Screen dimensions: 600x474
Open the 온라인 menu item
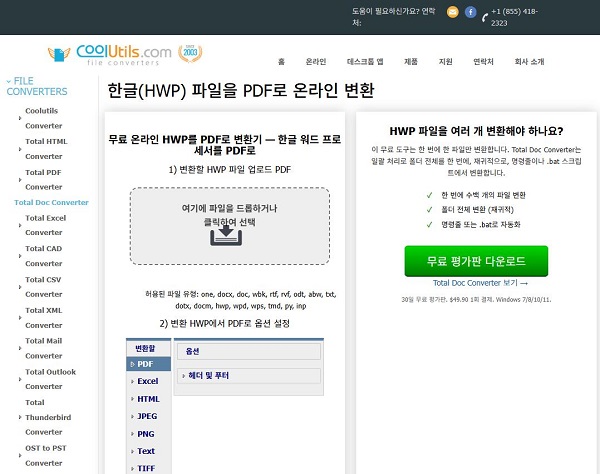click(316, 62)
